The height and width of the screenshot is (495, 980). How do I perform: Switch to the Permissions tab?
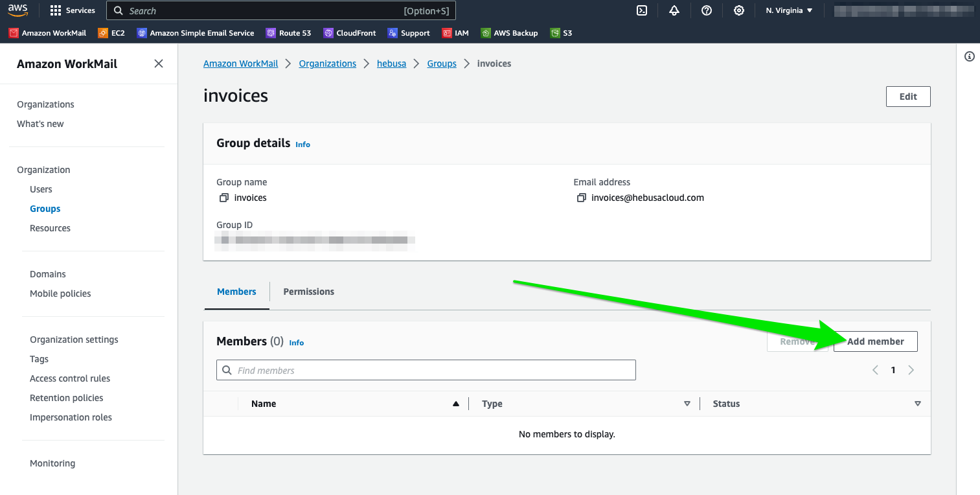tap(308, 292)
